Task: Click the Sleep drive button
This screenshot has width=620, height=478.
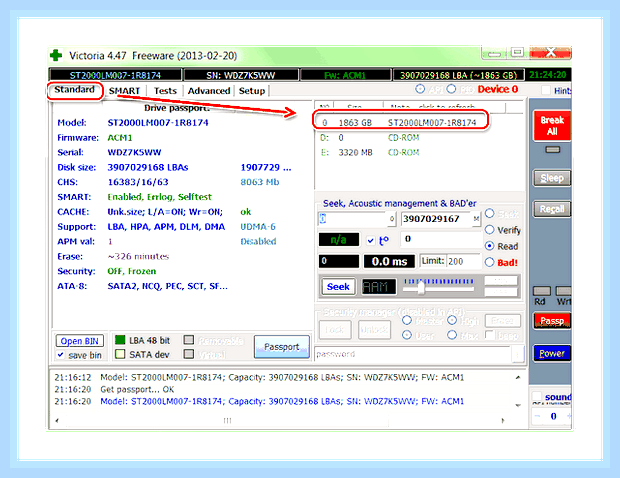Action: [x=552, y=178]
